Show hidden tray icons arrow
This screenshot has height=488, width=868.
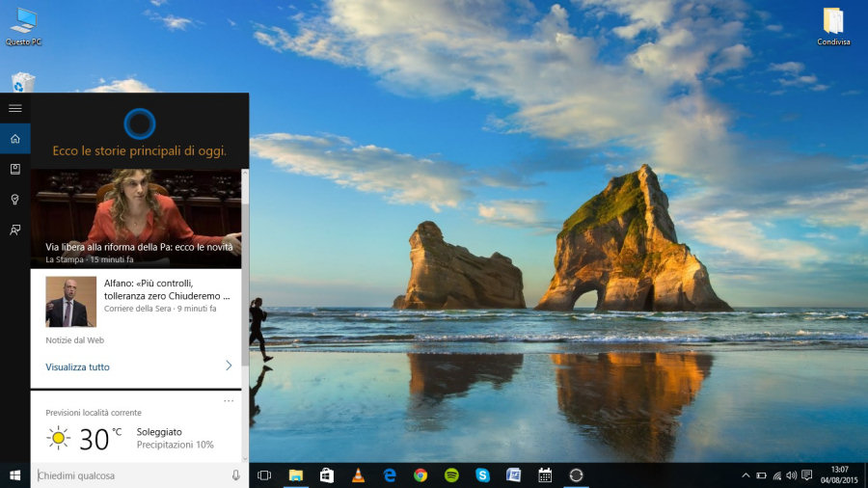click(x=746, y=475)
